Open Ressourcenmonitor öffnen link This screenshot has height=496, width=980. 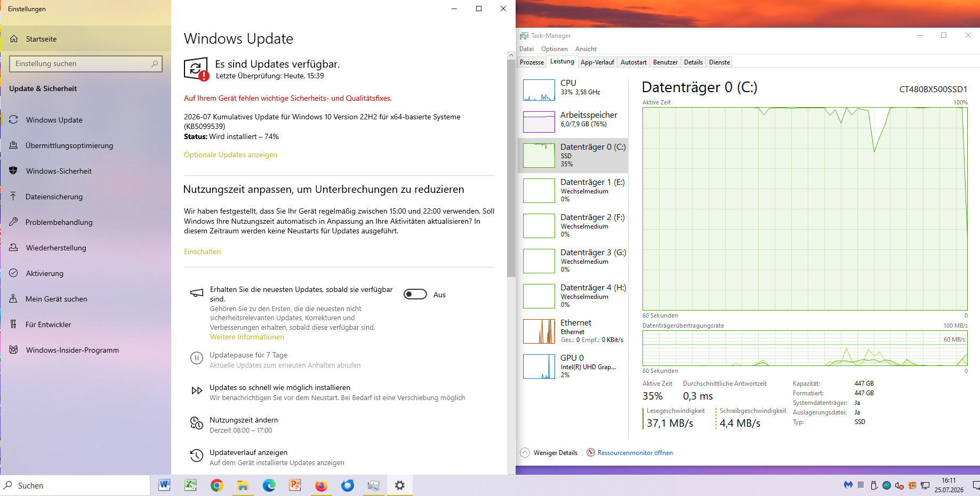[x=634, y=453]
